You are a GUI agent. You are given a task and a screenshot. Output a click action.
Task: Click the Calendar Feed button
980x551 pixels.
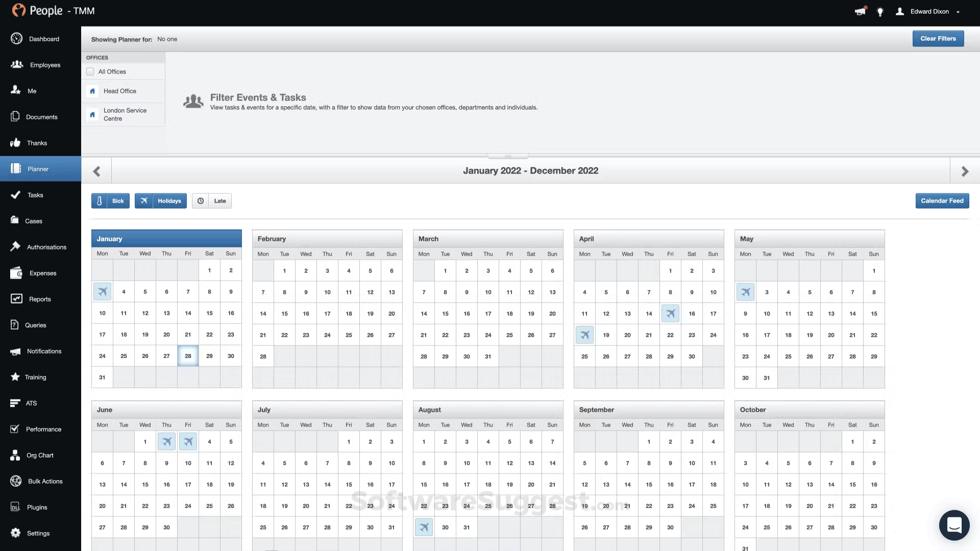coord(942,201)
